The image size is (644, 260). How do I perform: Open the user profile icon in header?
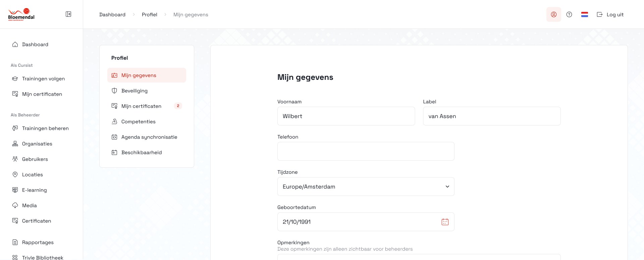click(554, 14)
